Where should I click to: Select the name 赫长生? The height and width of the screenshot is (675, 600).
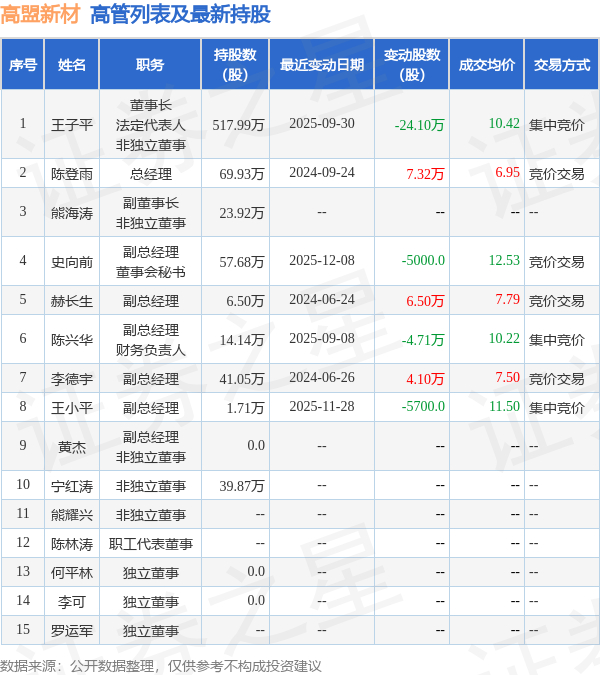tap(72, 300)
